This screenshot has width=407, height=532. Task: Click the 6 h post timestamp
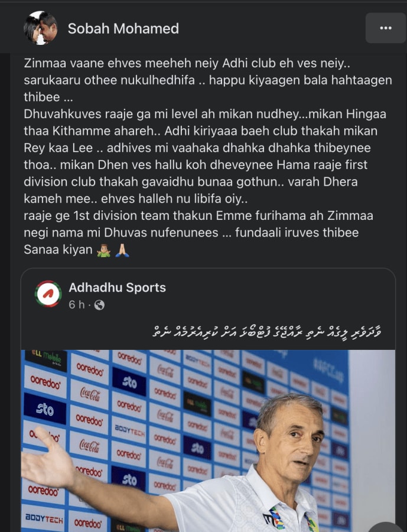click(77, 304)
